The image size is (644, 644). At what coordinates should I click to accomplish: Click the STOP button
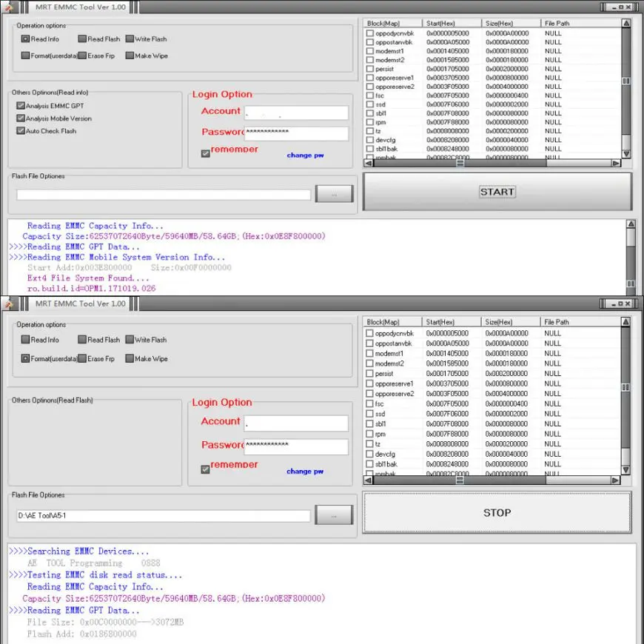[497, 512]
